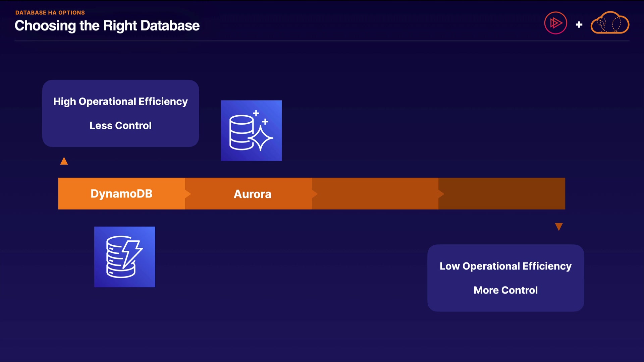Click the DATABASE HA OPTIONS heading
Viewport: 644px width, 362px height.
click(x=50, y=13)
